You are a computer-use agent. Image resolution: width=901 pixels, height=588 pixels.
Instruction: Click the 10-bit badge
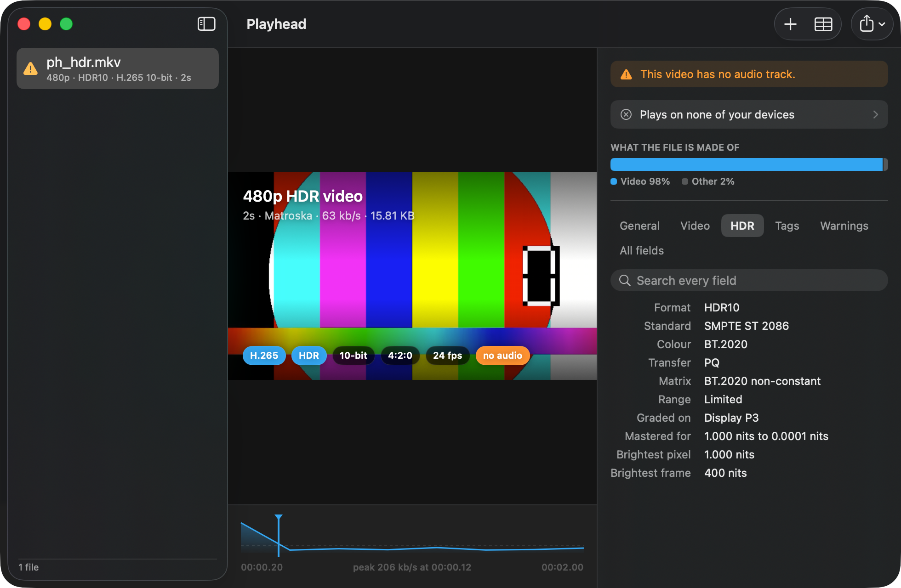click(354, 356)
